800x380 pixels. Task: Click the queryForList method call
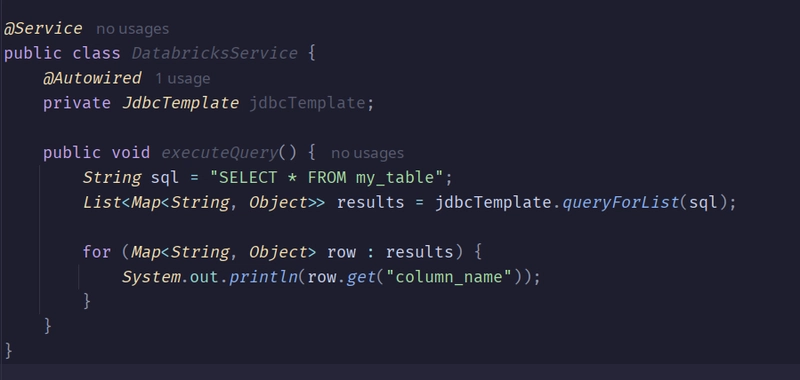click(x=621, y=202)
